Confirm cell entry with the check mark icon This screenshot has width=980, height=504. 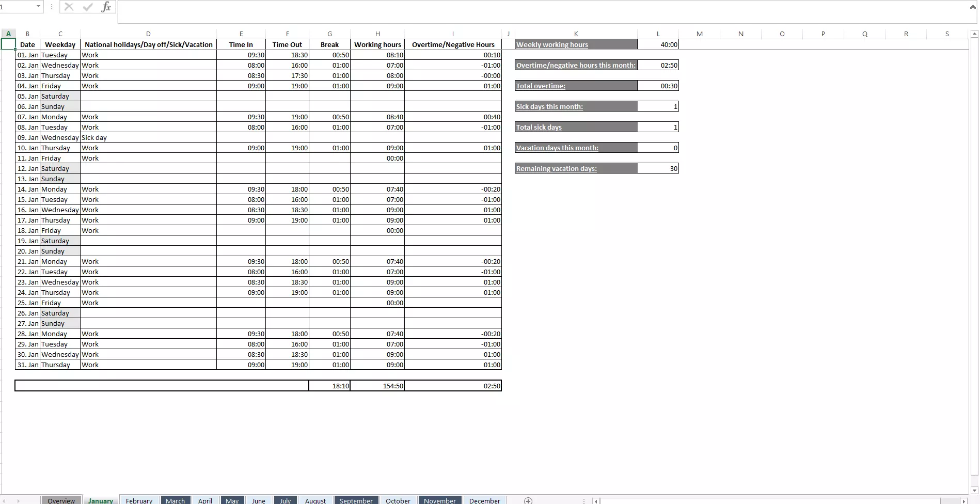tap(87, 7)
